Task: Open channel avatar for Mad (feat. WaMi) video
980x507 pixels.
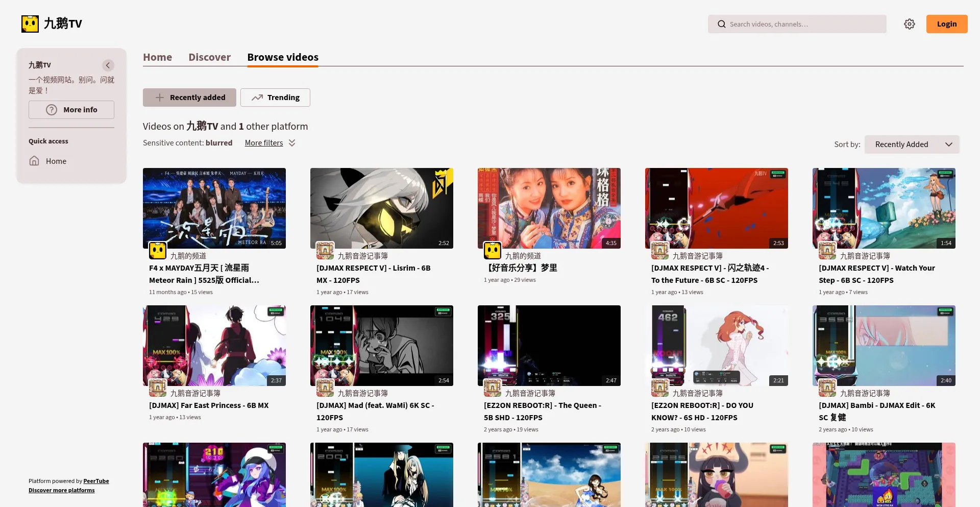Action: click(x=325, y=388)
